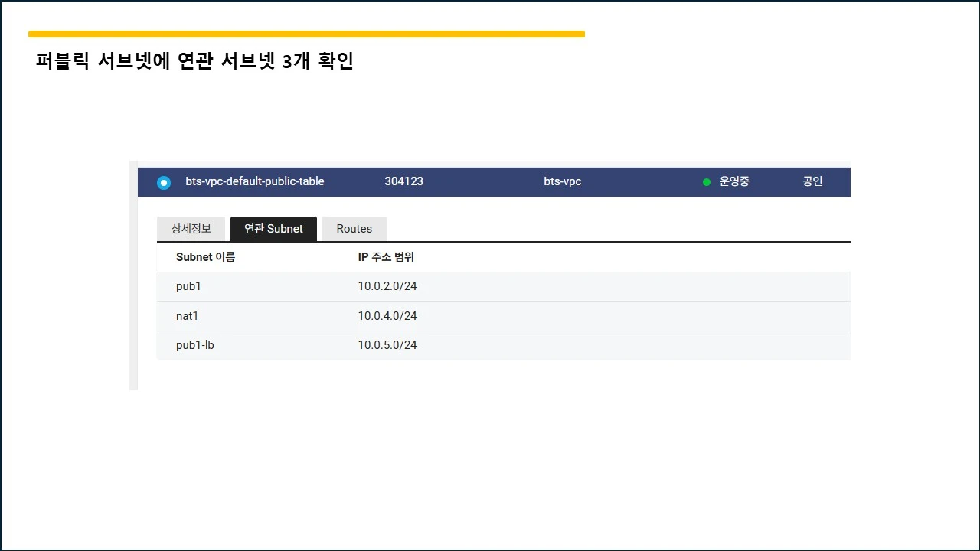Screen dimensions: 980x551
Task: Select the nat1 subnet row
Action: [x=503, y=316]
